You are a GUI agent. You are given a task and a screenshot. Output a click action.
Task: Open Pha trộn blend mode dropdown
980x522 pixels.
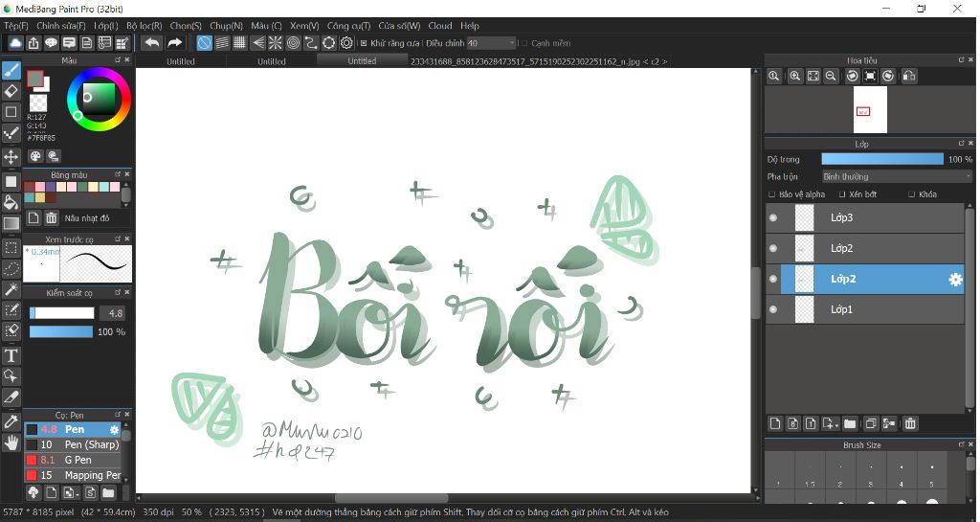[896, 177]
